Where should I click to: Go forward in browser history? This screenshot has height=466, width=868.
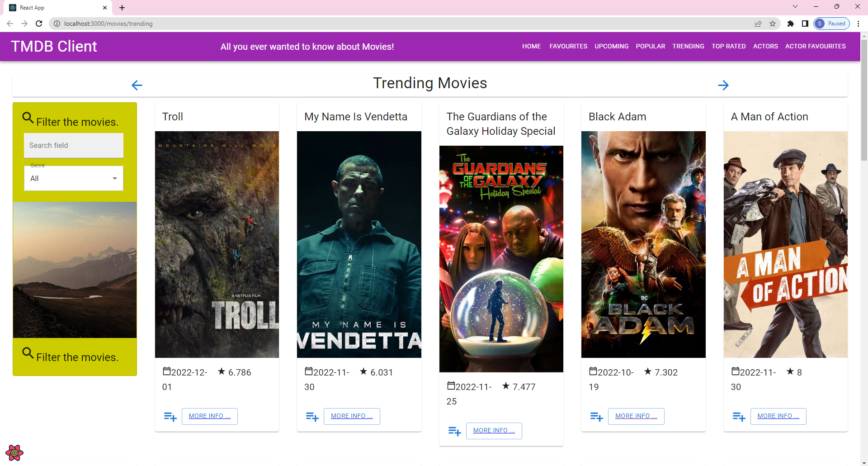(24, 24)
